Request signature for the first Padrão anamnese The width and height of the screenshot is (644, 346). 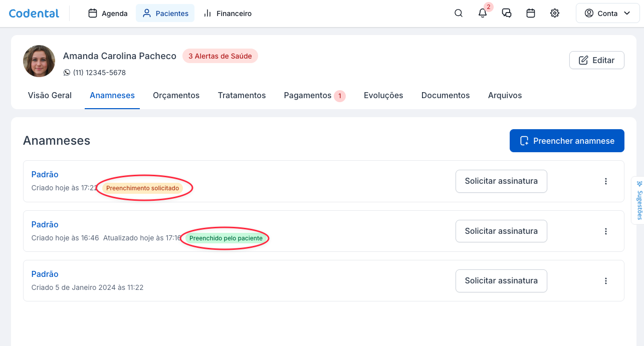tap(501, 181)
